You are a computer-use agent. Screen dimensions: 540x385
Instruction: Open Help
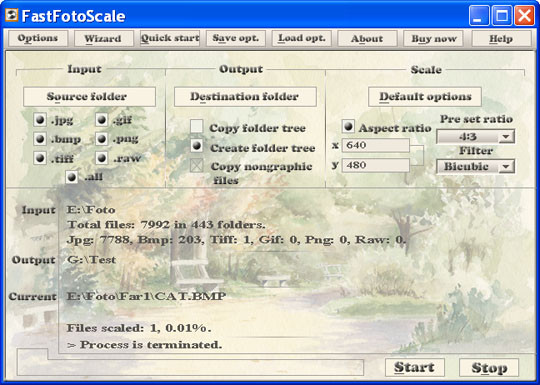[501, 38]
